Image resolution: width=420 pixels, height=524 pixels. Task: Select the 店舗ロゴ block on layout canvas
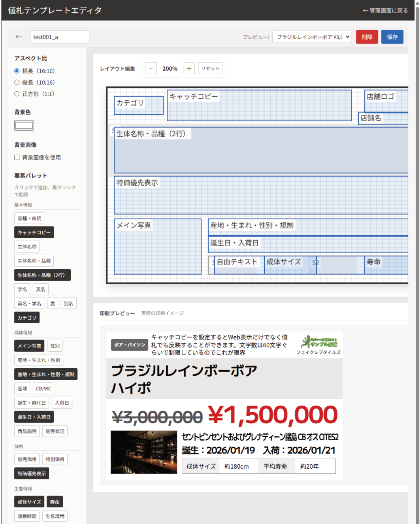[386, 101]
